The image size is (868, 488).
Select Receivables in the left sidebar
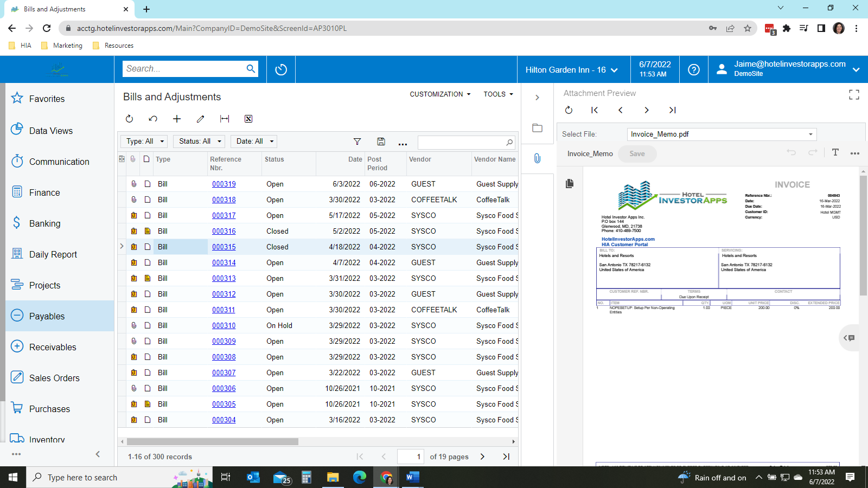point(53,347)
